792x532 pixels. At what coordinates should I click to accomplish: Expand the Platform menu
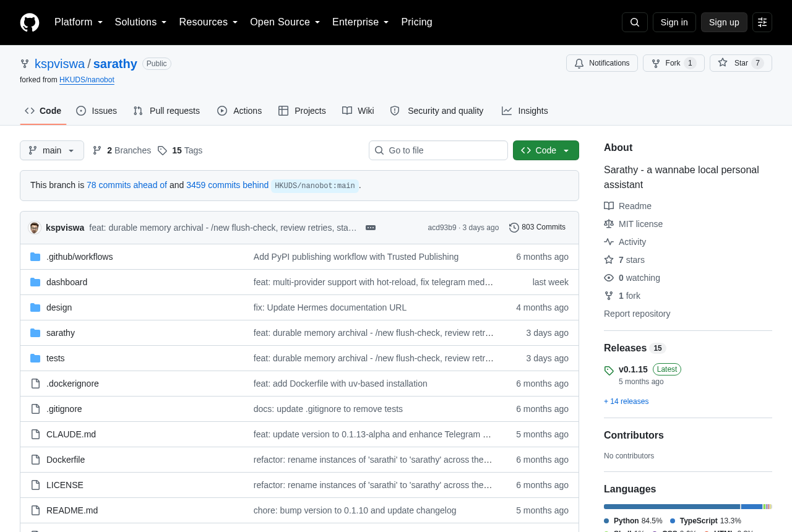coord(79,22)
